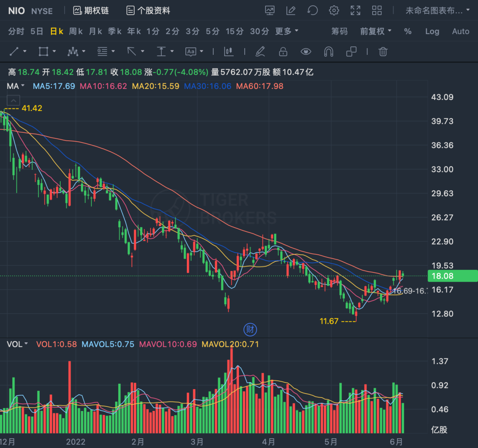Toggle percent scale mode
This screenshot has width=478, height=448.
pyautogui.click(x=408, y=31)
